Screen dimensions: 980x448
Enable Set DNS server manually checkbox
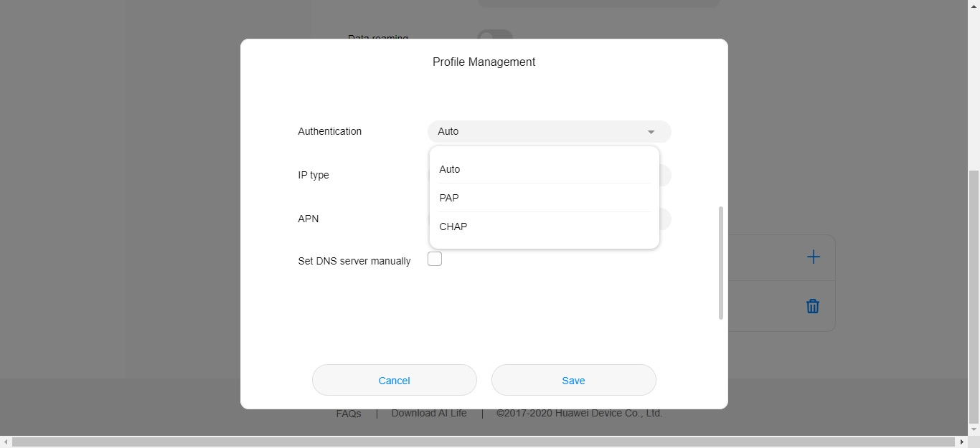point(435,259)
